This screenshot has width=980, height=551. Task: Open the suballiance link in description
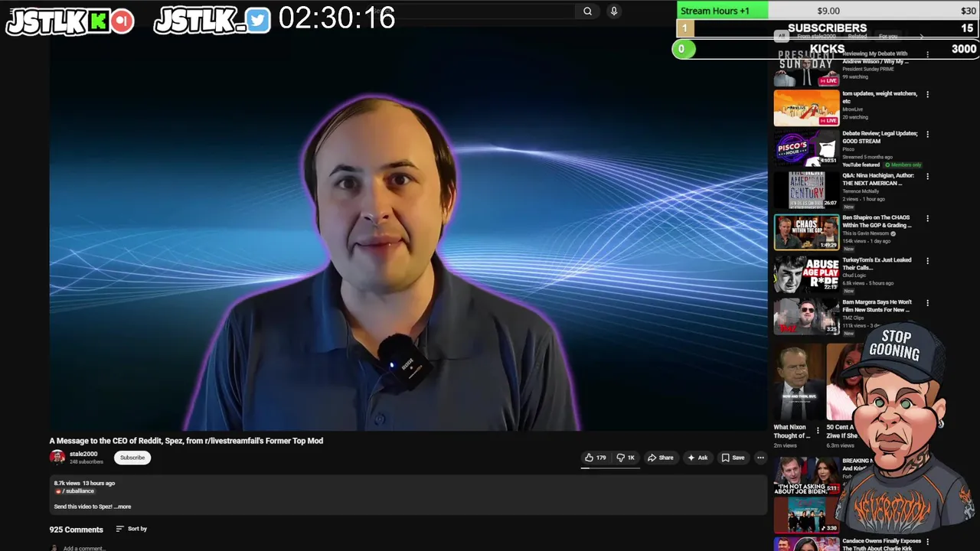pyautogui.click(x=77, y=491)
